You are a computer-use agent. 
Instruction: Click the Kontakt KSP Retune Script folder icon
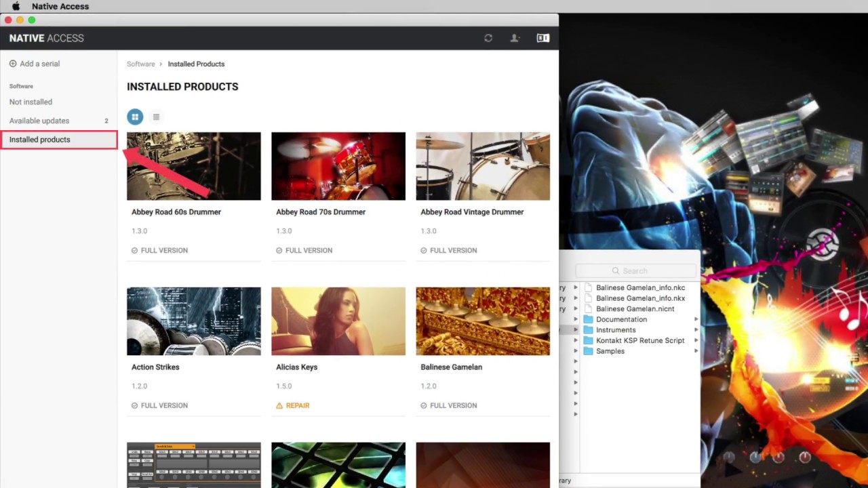588,340
